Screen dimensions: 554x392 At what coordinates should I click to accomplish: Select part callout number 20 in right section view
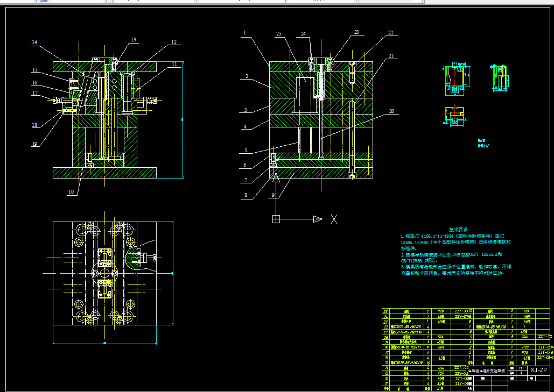391,111
